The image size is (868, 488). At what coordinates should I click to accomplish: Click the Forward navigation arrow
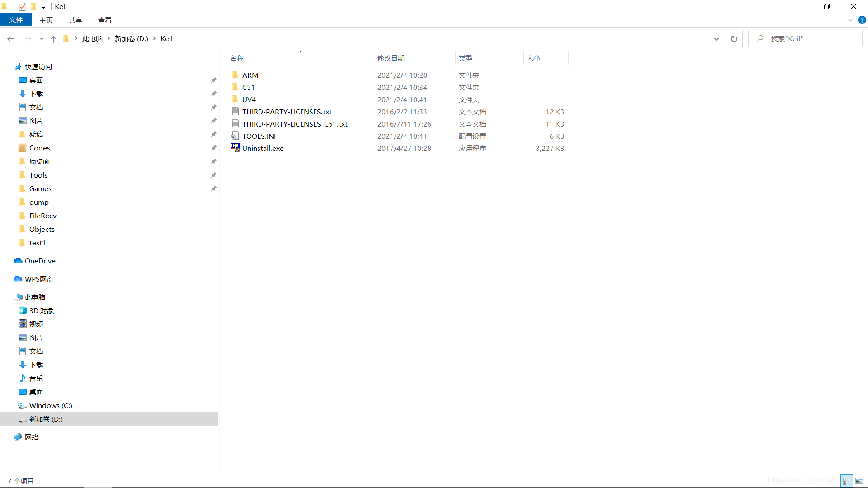(28, 39)
